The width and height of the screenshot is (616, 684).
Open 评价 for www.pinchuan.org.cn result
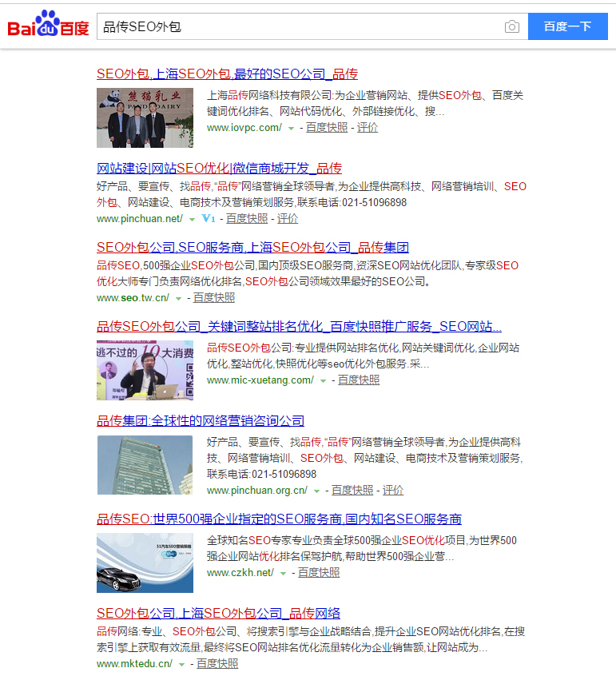[x=393, y=491]
